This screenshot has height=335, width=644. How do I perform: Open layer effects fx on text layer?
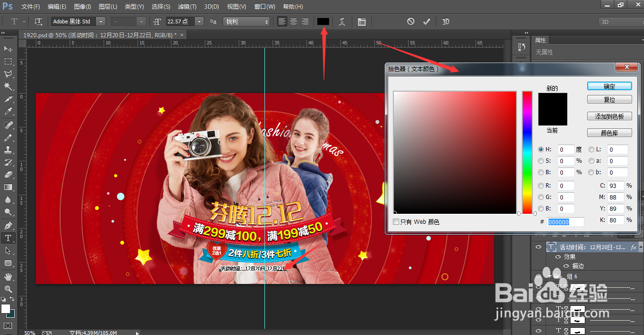pos(633,247)
